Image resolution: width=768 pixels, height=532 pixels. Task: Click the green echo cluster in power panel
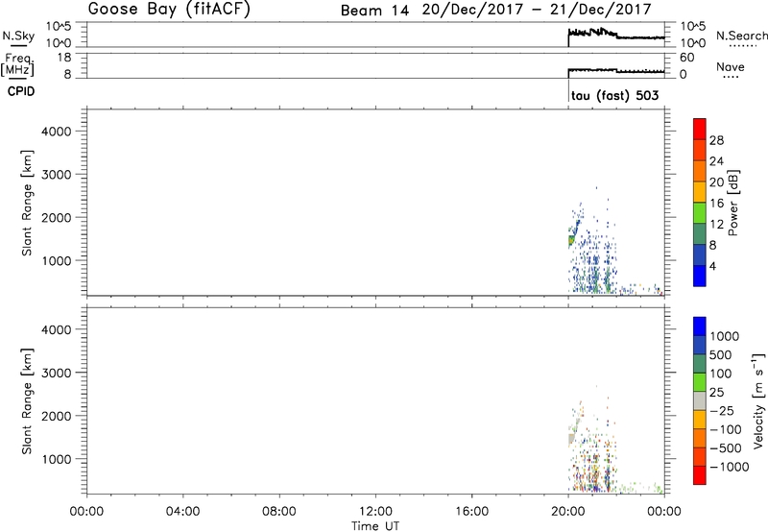coord(571,240)
